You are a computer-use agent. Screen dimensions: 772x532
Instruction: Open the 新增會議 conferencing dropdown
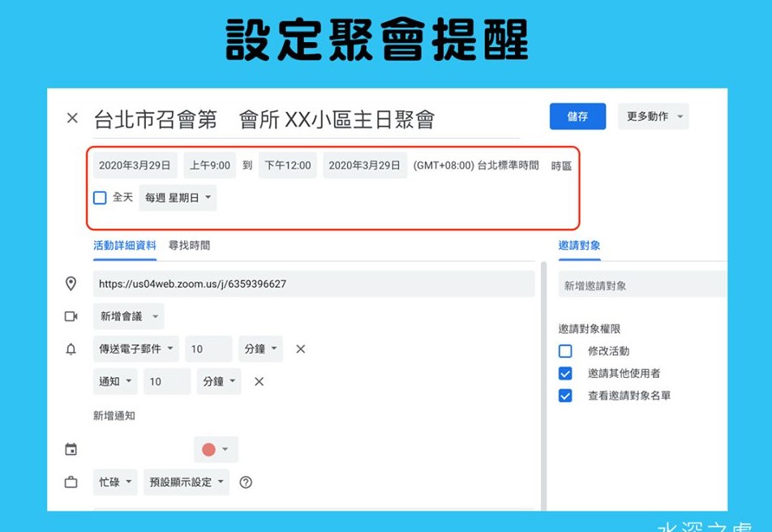coord(128,316)
